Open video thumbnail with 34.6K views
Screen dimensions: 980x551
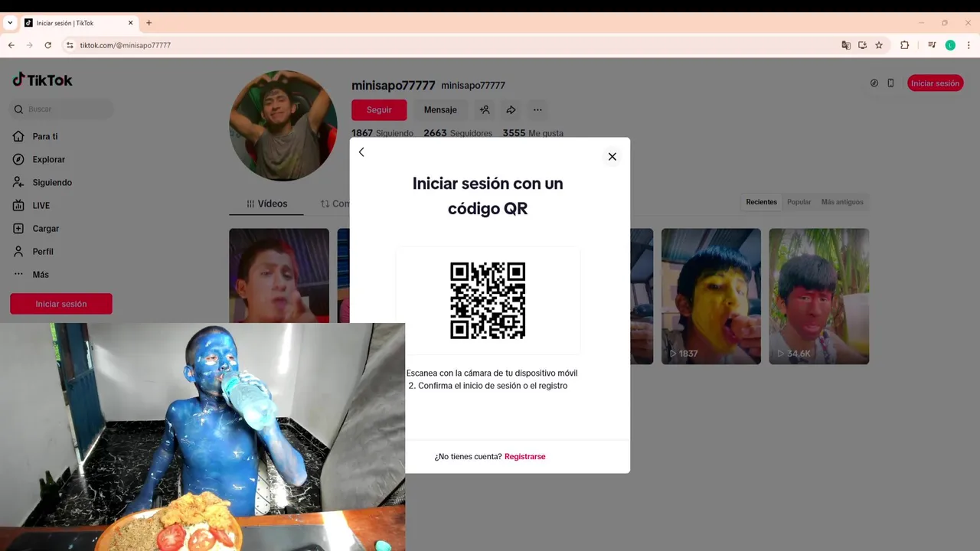click(x=819, y=296)
